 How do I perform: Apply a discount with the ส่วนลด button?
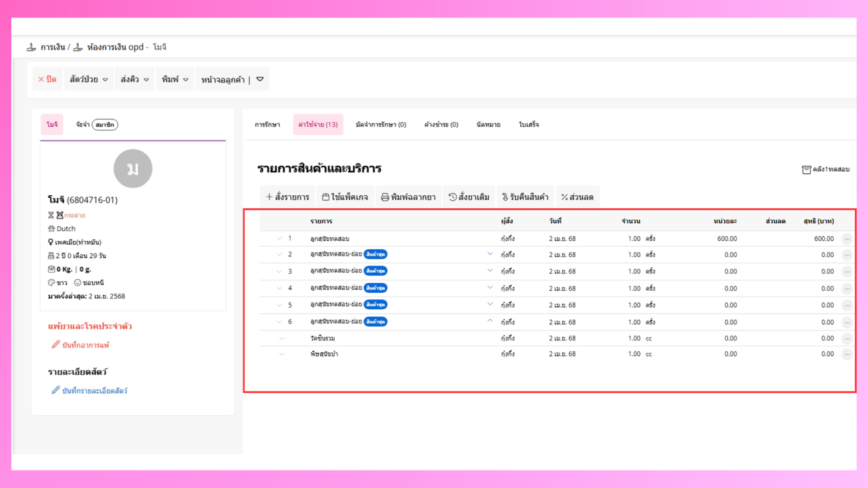pyautogui.click(x=577, y=197)
